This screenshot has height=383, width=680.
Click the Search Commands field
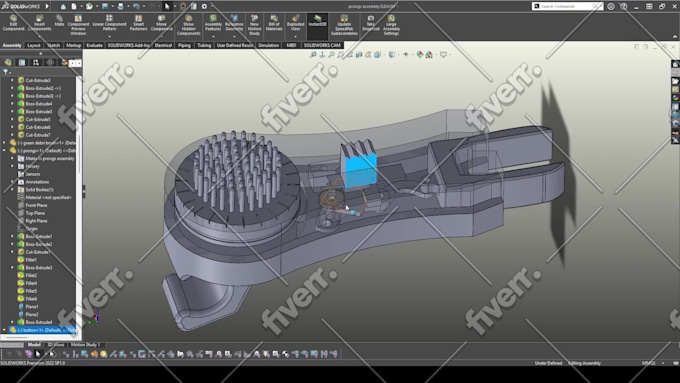tap(567, 6)
